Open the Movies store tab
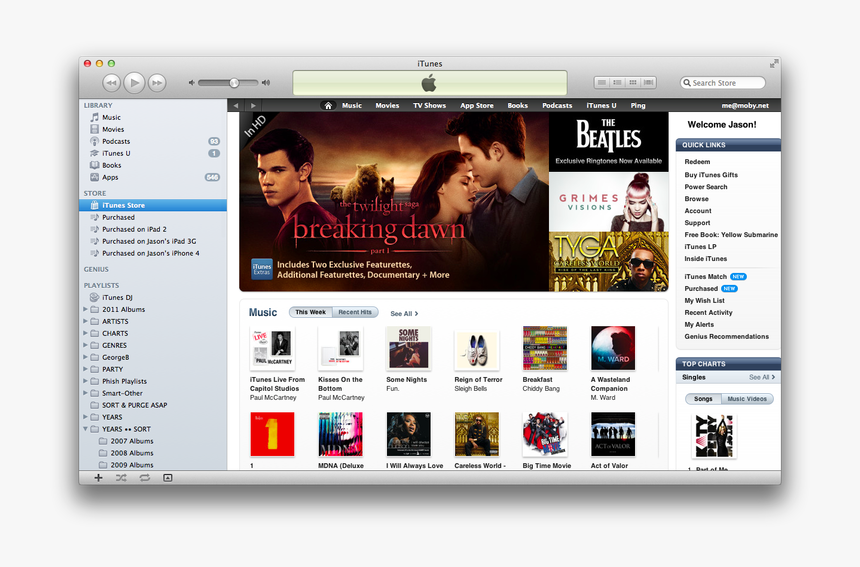Screen dimensions: 860x567 [387, 105]
